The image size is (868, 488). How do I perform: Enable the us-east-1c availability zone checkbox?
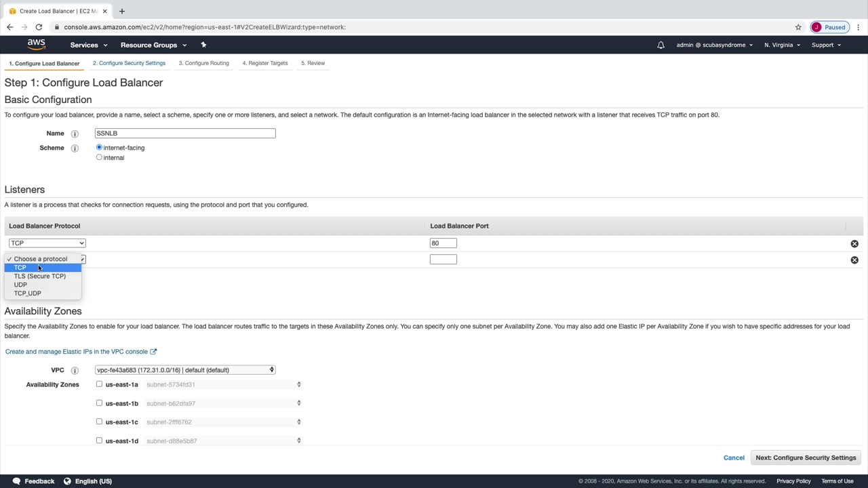(x=99, y=422)
